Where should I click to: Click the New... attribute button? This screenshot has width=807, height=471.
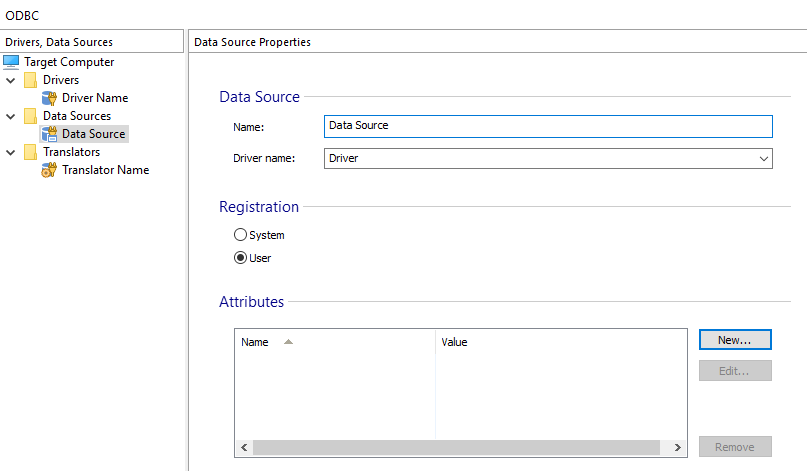(x=735, y=340)
